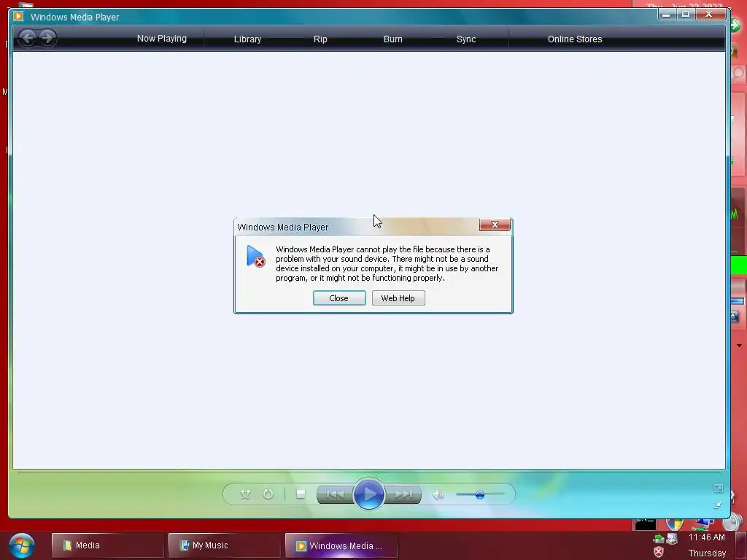Click the Web Help button

coord(398,298)
